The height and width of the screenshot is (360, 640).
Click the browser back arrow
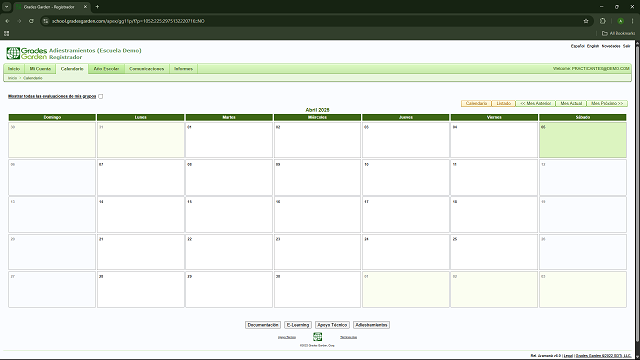7,21
